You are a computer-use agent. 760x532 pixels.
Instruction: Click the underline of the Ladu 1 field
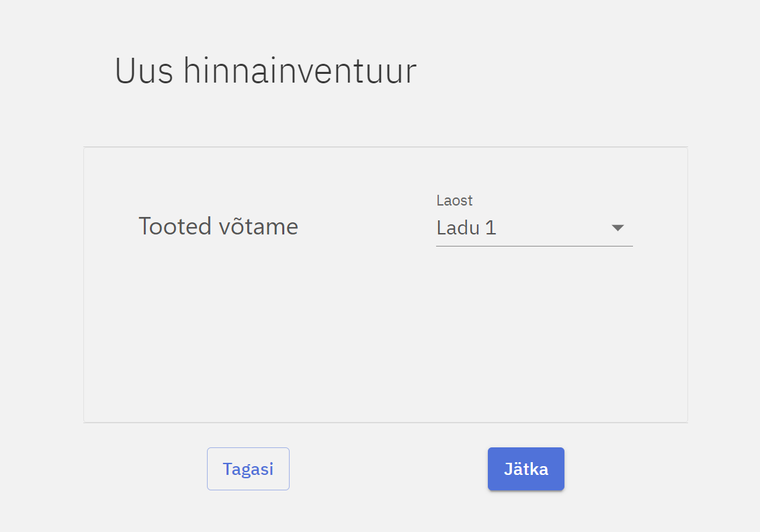534,246
